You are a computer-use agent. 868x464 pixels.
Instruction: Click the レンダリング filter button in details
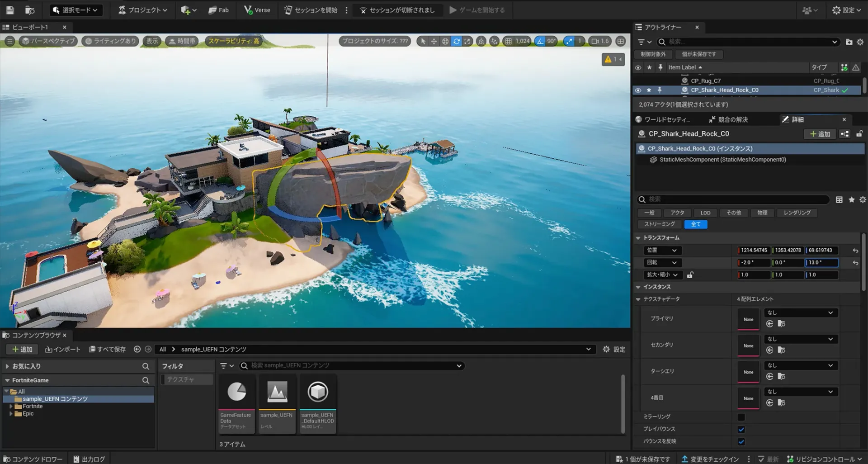click(x=797, y=213)
